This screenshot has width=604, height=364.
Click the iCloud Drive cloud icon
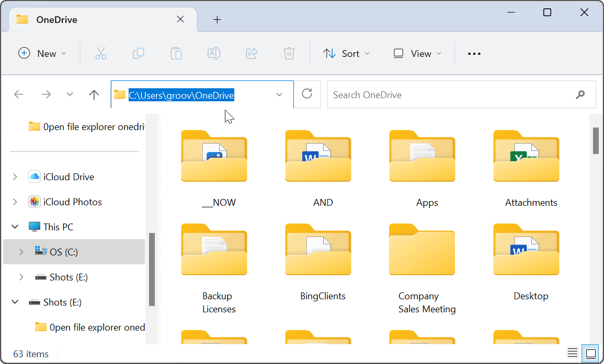(x=35, y=177)
